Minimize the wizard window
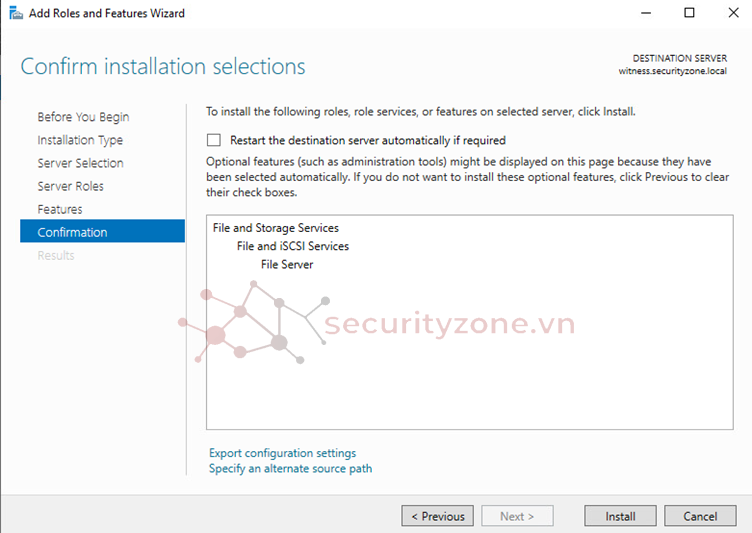Screen dimensions: 752x533 pyautogui.click(x=641, y=13)
